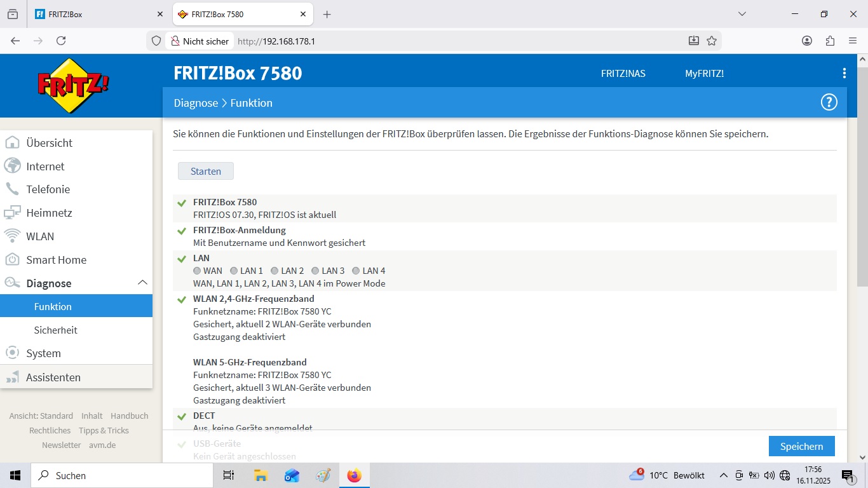The image size is (868, 488).
Task: Select Funktion in the Diagnose submenu
Action: click(76, 306)
